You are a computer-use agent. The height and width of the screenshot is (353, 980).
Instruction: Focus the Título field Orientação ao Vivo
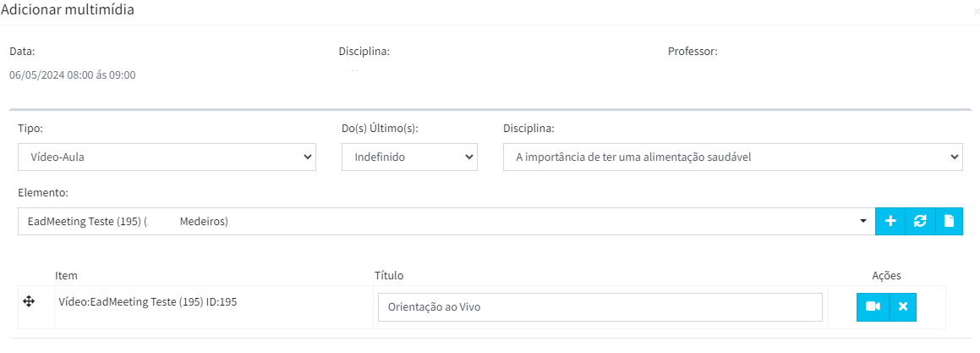[x=600, y=307]
